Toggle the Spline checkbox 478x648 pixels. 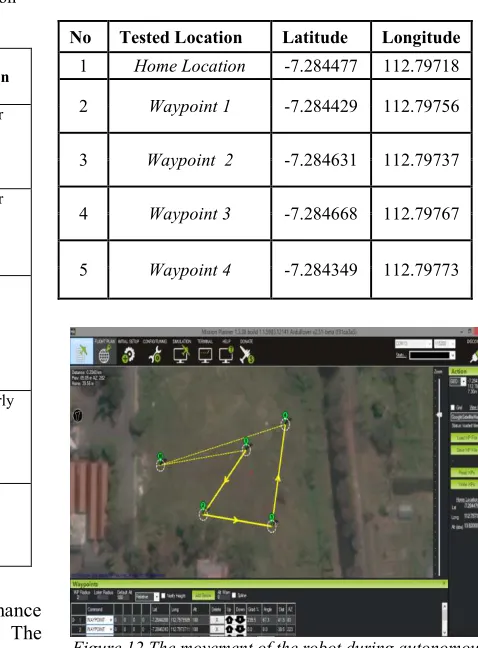tap(234, 595)
